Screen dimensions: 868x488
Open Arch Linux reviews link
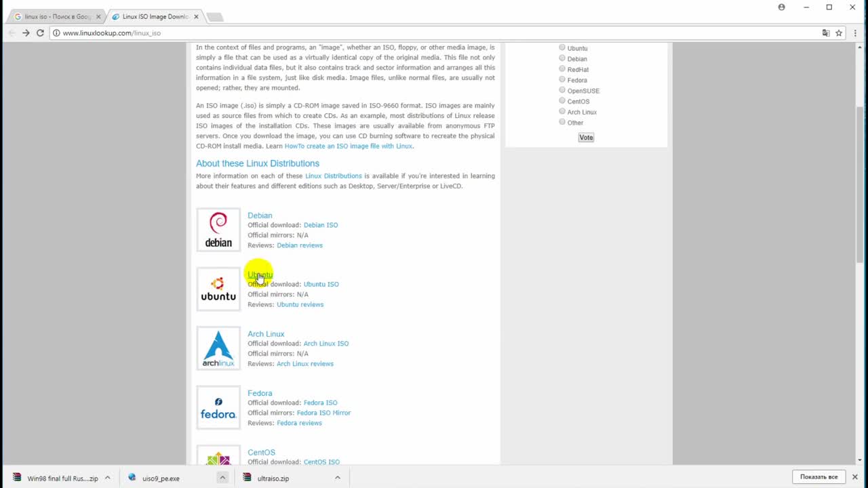[305, 364]
